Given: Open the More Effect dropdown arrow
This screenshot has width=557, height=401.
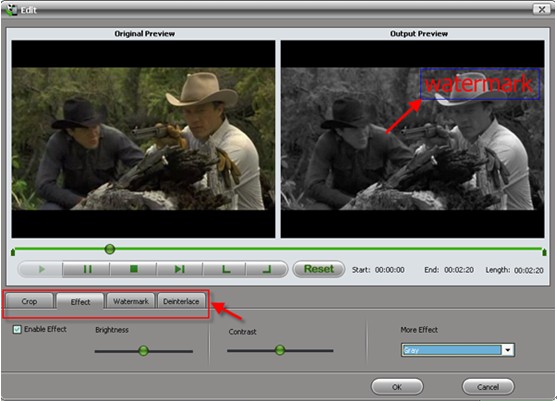Looking at the screenshot, I should pyautogui.click(x=508, y=350).
